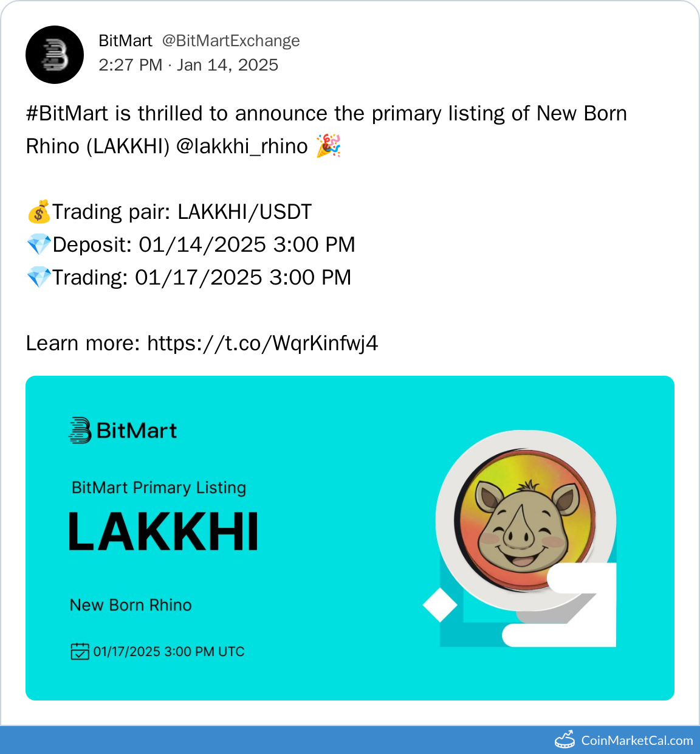The width and height of the screenshot is (700, 754).
Task: Click the rhino coin image
Action: point(526,521)
